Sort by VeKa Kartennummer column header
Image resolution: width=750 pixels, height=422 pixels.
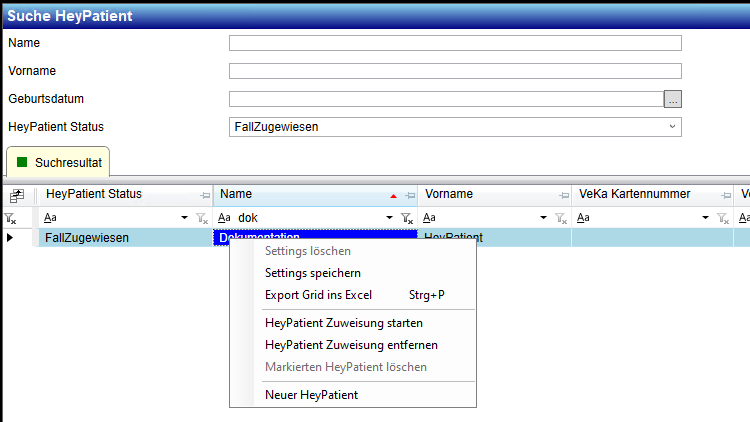tap(635, 194)
